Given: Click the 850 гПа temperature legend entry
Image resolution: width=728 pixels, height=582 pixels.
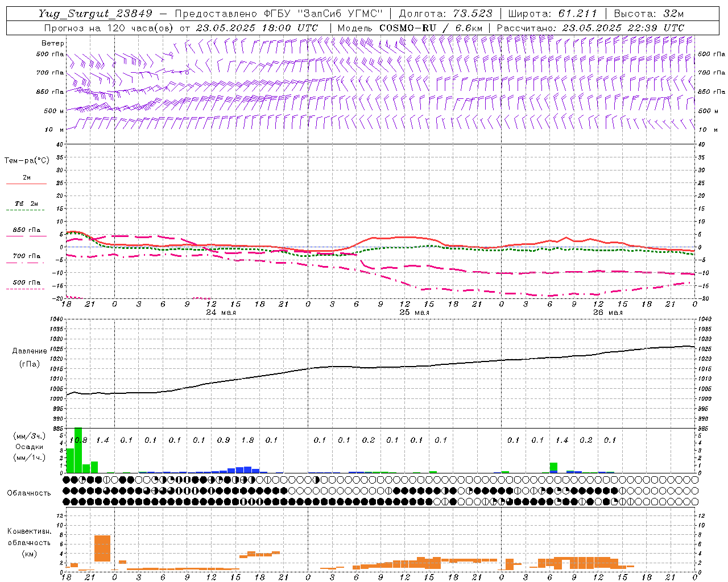Looking at the screenshot, I should [26, 230].
